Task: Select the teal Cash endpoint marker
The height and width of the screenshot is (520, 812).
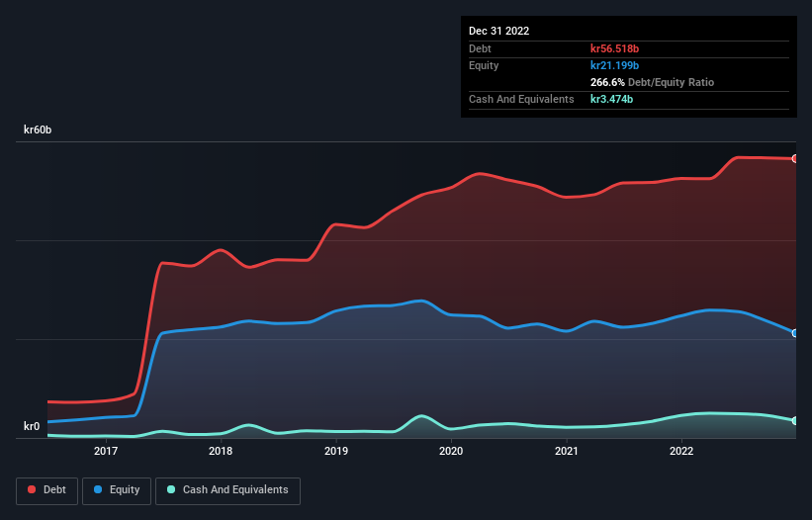Action: click(x=795, y=421)
